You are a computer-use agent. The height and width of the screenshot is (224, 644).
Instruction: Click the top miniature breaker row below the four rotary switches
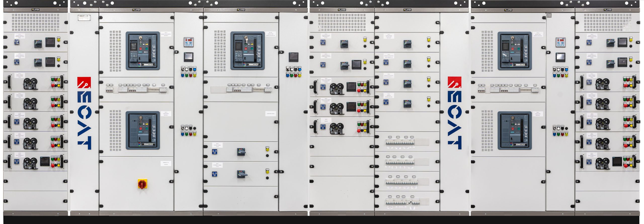(400, 142)
